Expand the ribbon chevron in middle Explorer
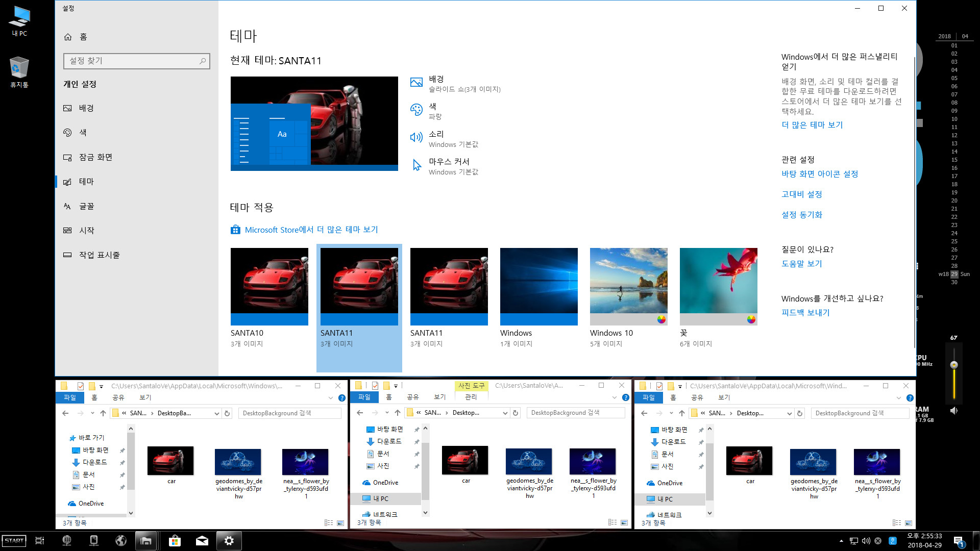Viewport: 980px width, 551px height. click(x=614, y=397)
